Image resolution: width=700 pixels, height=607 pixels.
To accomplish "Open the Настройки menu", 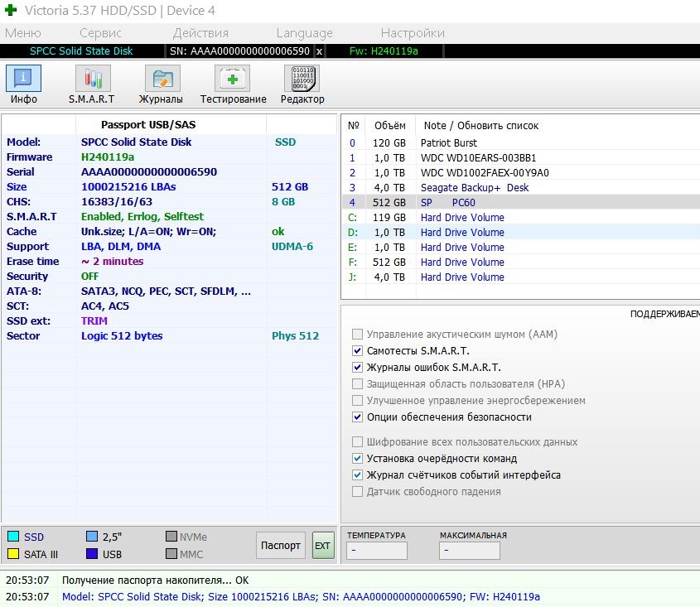I will click(x=413, y=33).
